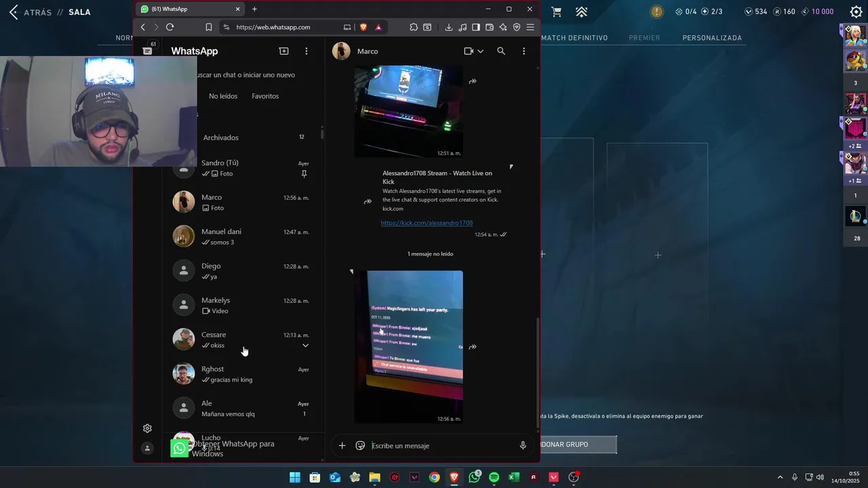Screen dimensions: 868x488
Task: Toggle the Brave sidebar panel
Action: pyautogui.click(x=476, y=27)
